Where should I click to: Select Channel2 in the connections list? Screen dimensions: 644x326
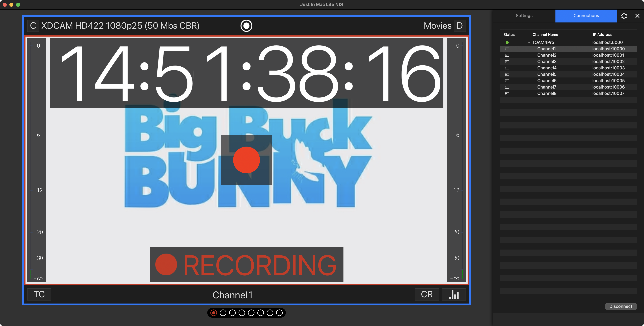coord(568,55)
